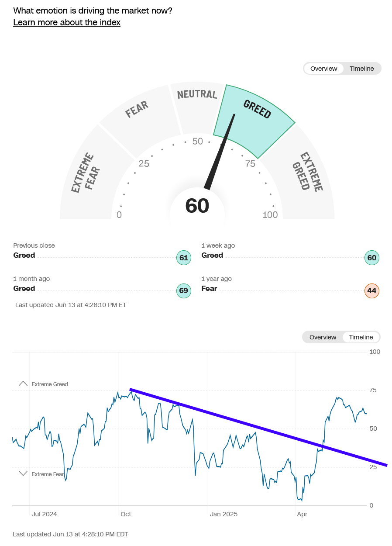Image resolution: width=392 pixels, height=546 pixels.
Task: Select the Overview tab above the gauge
Action: click(x=323, y=69)
